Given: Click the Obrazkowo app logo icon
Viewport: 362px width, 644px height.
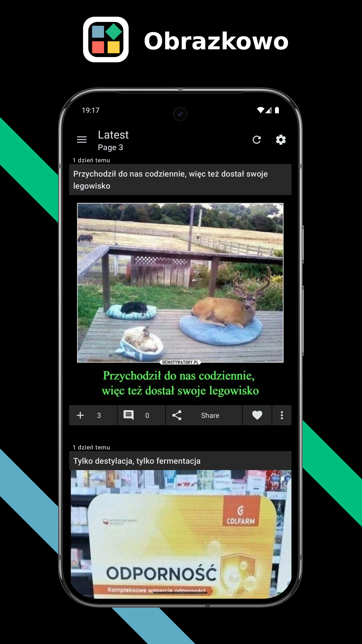Looking at the screenshot, I should (x=106, y=40).
